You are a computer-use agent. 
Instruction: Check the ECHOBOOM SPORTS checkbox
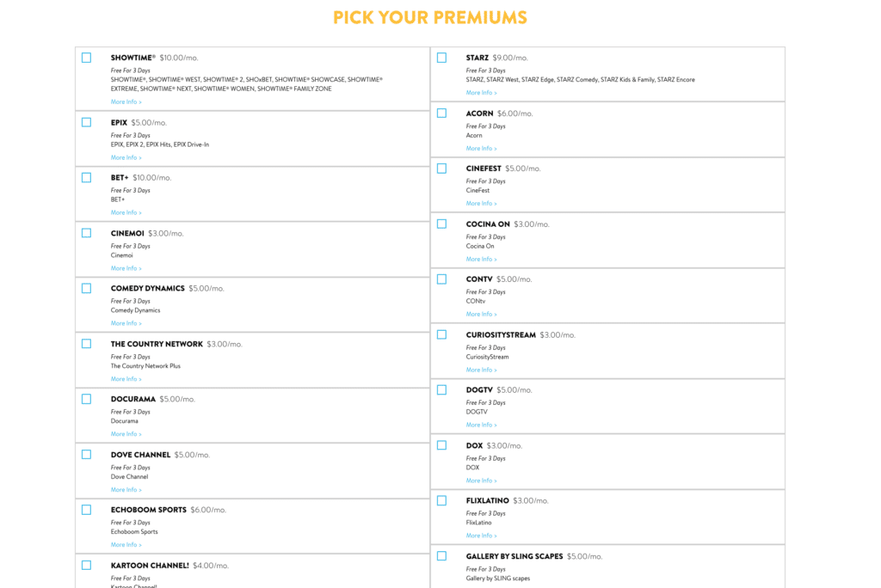click(87, 510)
